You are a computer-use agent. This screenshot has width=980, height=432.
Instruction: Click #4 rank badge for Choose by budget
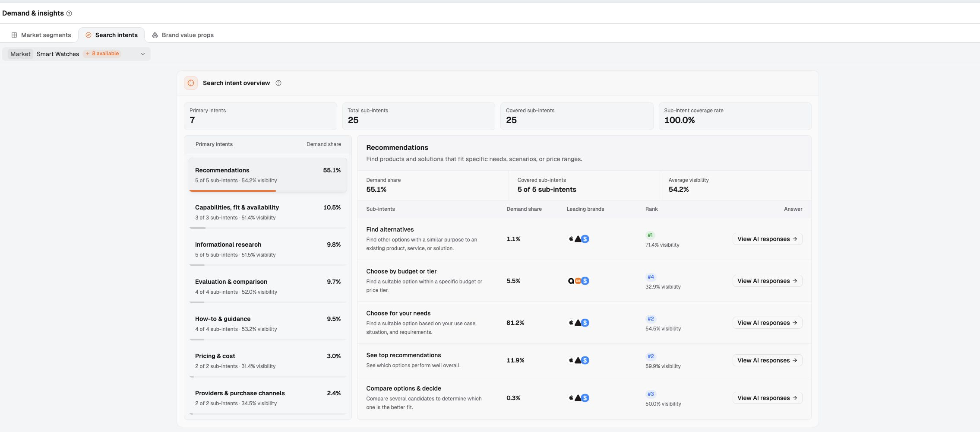651,277
